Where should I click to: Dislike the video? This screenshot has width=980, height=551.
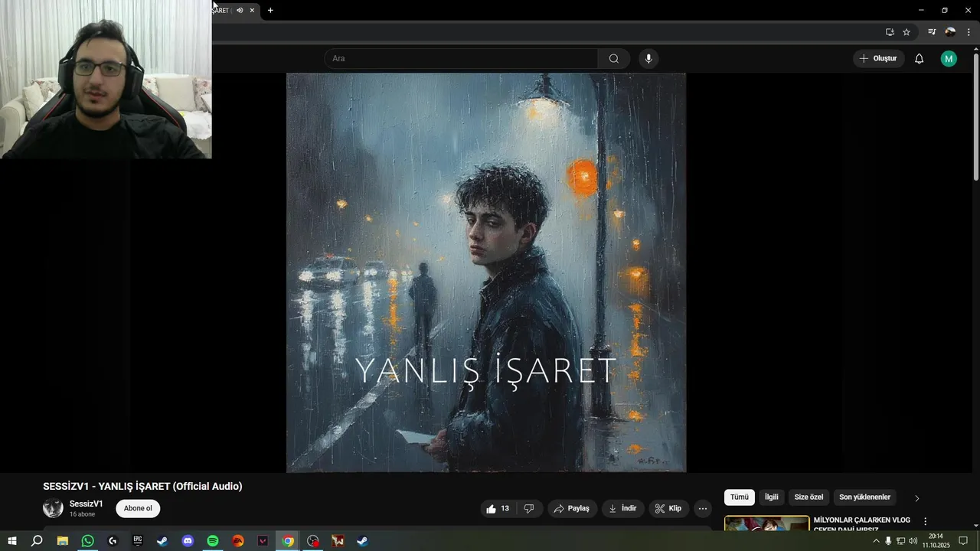(x=529, y=508)
